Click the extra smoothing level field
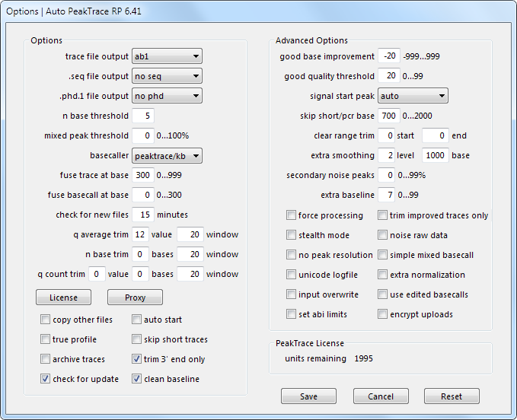This screenshot has width=517, height=420. tap(387, 155)
